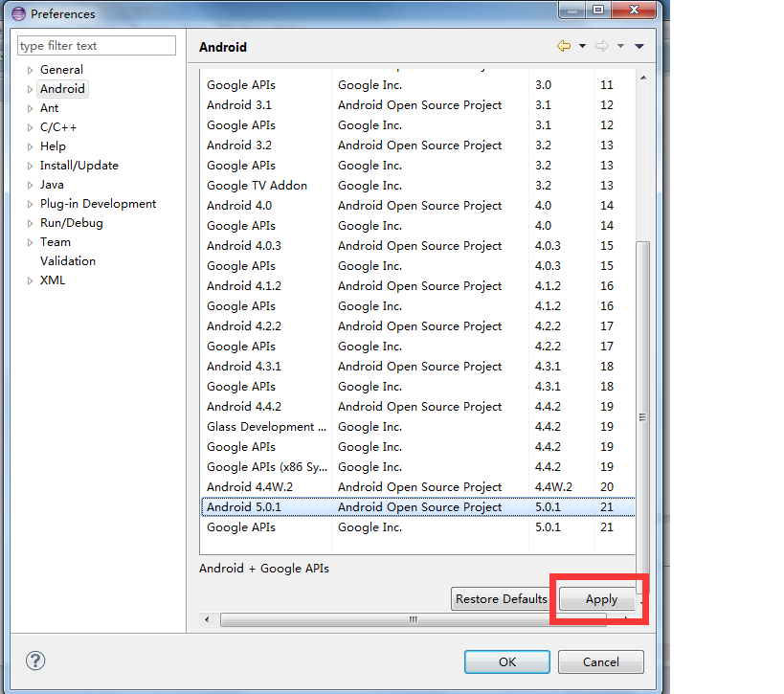Screen dimensions: 784x694
Task: Expand the Java preferences node
Action: tap(30, 185)
